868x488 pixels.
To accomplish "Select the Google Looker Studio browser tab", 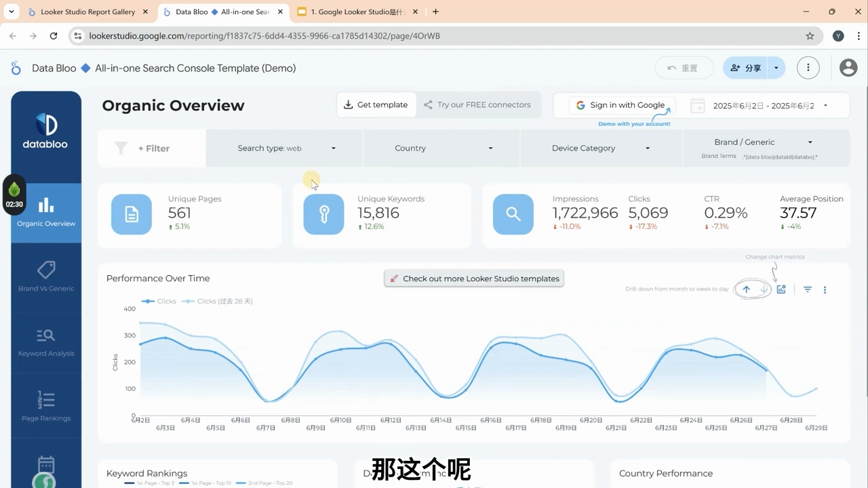I will (356, 12).
